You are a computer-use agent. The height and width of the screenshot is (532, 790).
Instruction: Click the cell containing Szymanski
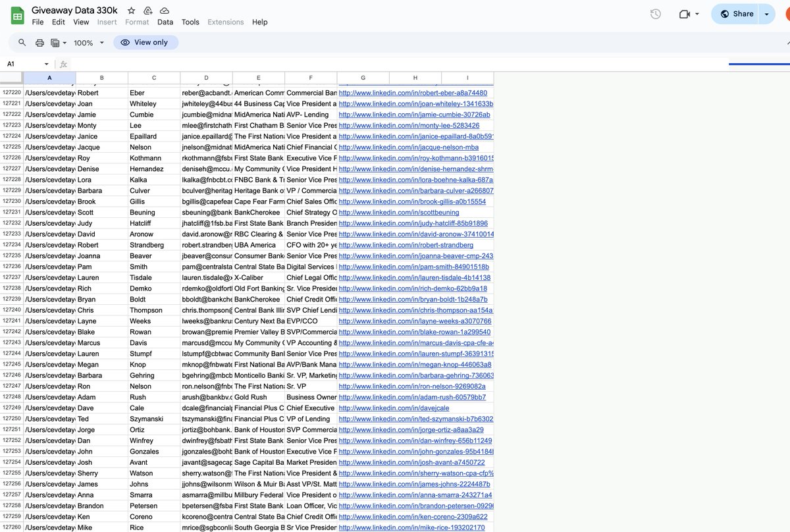[x=154, y=419]
